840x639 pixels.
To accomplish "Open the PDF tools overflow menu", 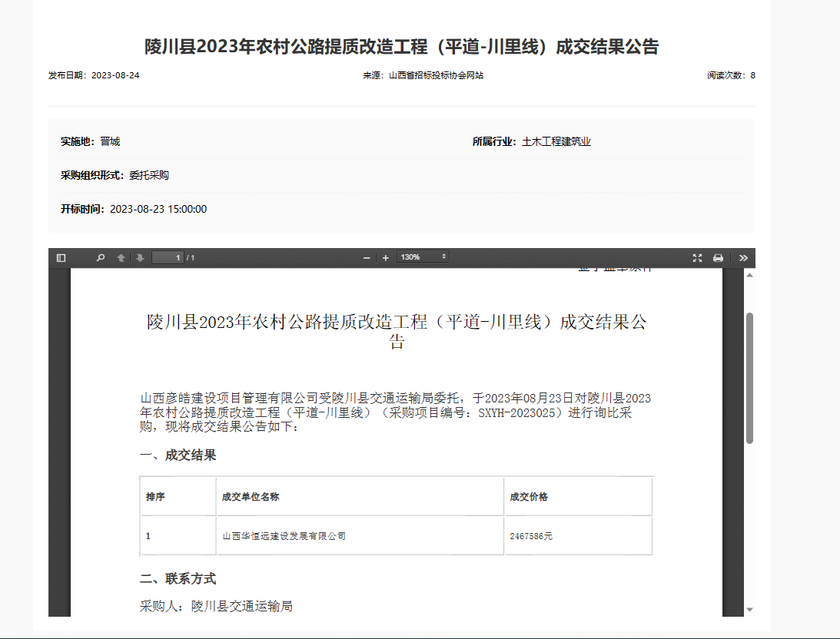I will tap(743, 258).
